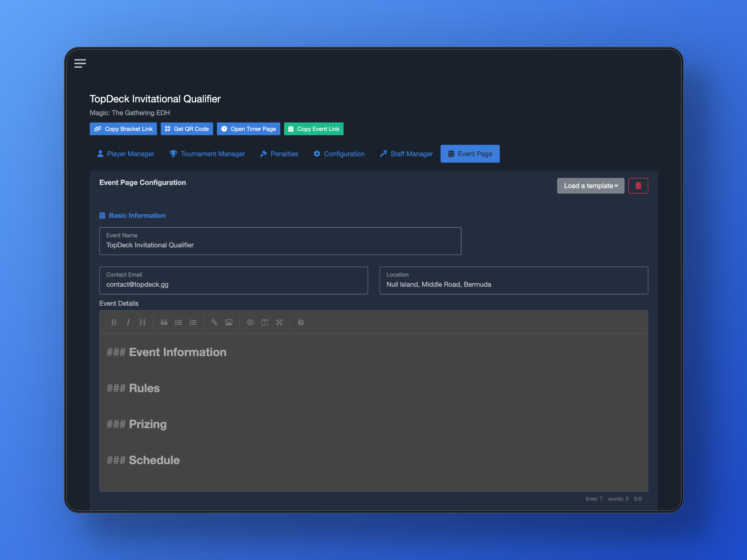
Task: Click the Copy Bracket Link button
Action: [123, 129]
